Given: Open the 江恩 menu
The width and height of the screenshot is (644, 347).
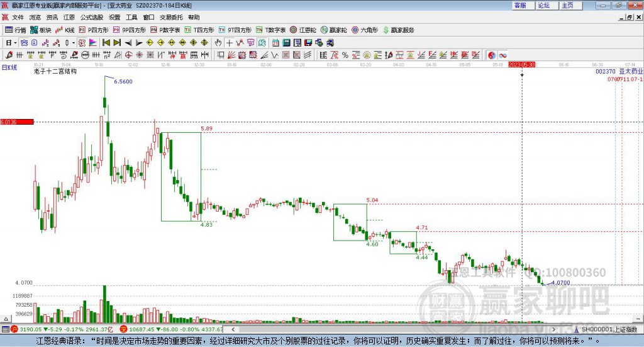Looking at the screenshot, I should click(69, 17).
